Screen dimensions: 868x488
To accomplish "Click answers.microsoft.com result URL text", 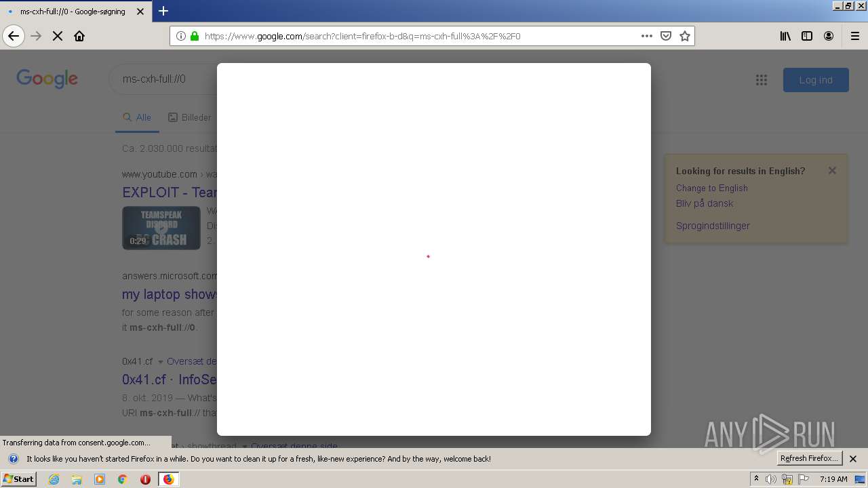I will 170,276.
